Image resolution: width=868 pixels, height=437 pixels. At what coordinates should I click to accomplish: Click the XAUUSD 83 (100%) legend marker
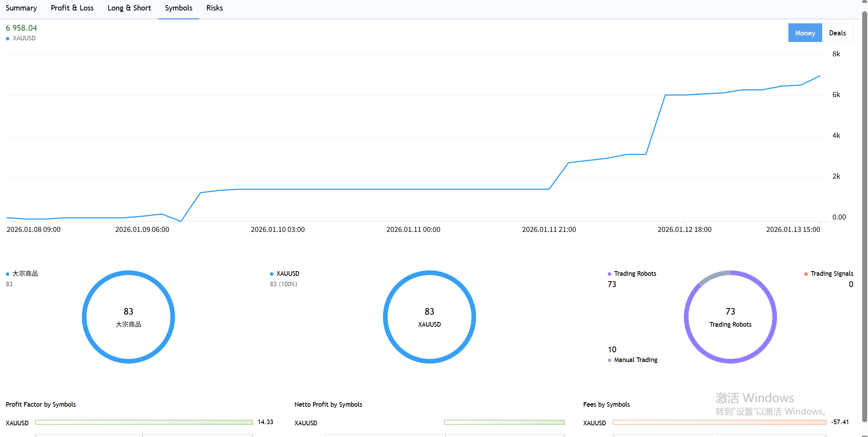click(272, 274)
